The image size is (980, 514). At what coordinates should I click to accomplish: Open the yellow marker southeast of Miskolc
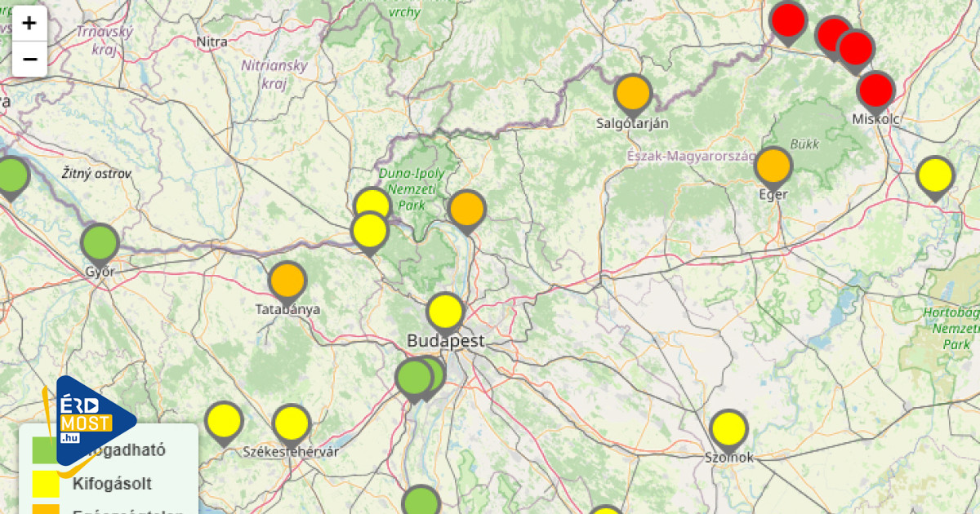935,175
